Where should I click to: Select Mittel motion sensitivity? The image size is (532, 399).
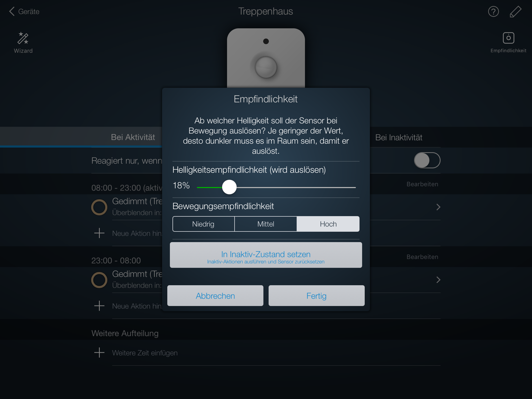click(266, 224)
